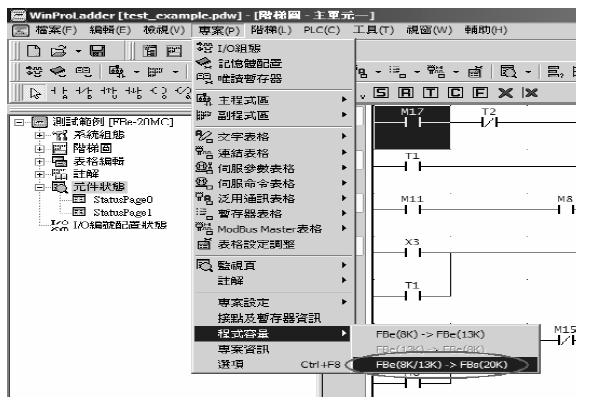Expand the 註解 tree node

(x=40, y=174)
